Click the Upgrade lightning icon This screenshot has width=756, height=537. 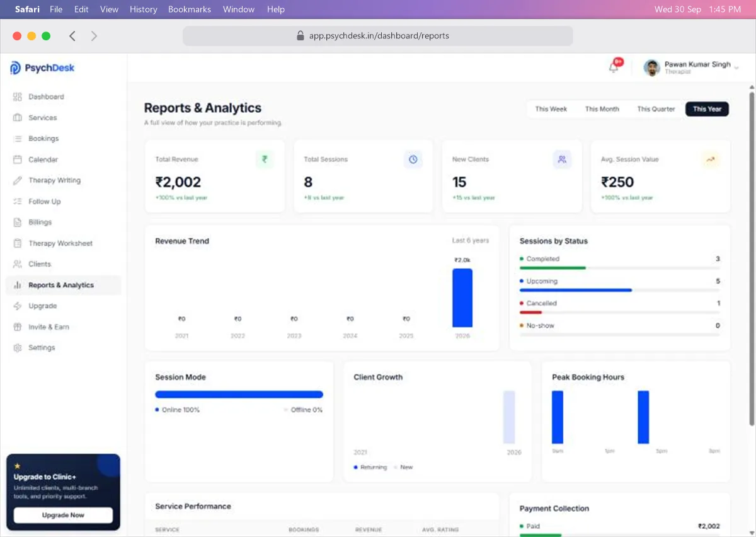tap(17, 306)
